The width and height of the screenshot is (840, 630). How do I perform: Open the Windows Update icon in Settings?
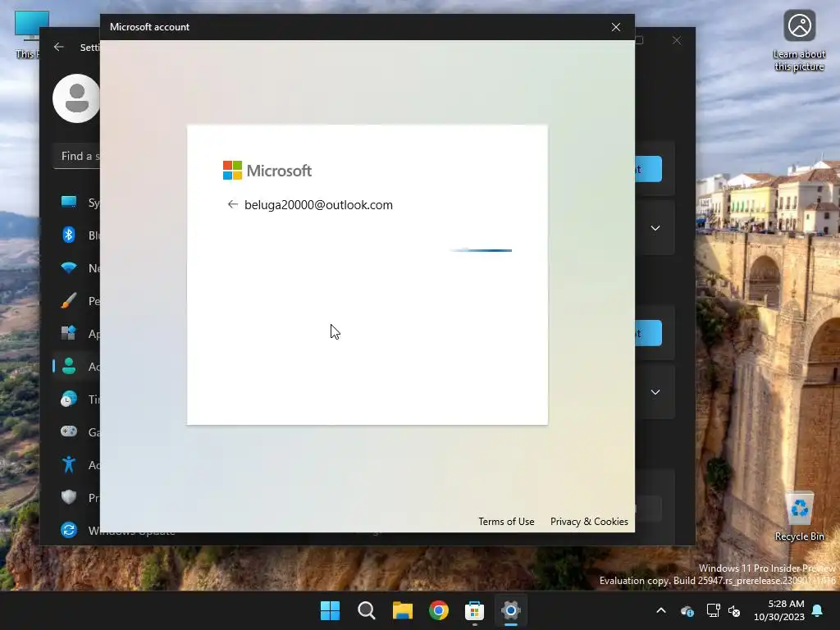click(x=69, y=530)
